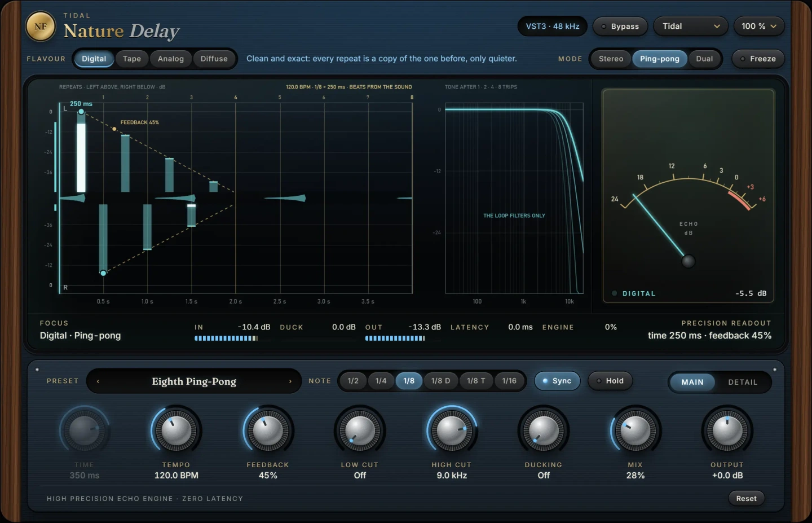
Task: Toggle the Bypass button
Action: 620,26
